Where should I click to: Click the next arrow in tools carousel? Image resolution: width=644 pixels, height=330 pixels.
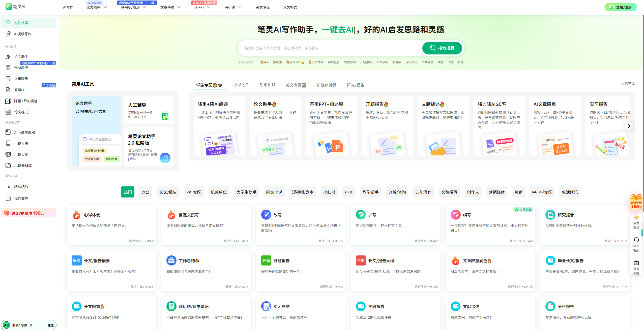coord(629,126)
